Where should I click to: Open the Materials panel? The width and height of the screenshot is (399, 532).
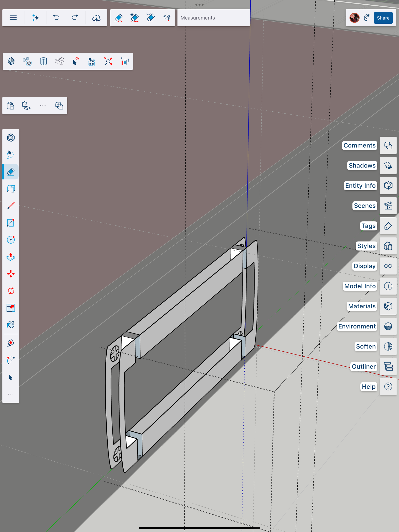[388, 306]
